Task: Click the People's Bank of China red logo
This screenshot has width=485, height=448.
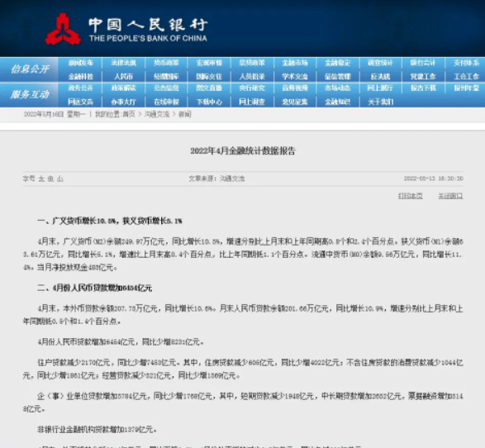Action: point(63,29)
